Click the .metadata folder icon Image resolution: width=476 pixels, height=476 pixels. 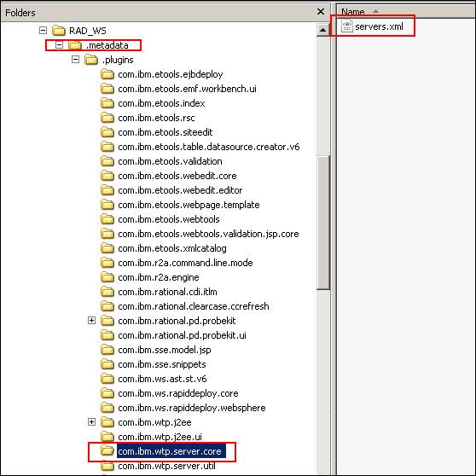pos(75,45)
